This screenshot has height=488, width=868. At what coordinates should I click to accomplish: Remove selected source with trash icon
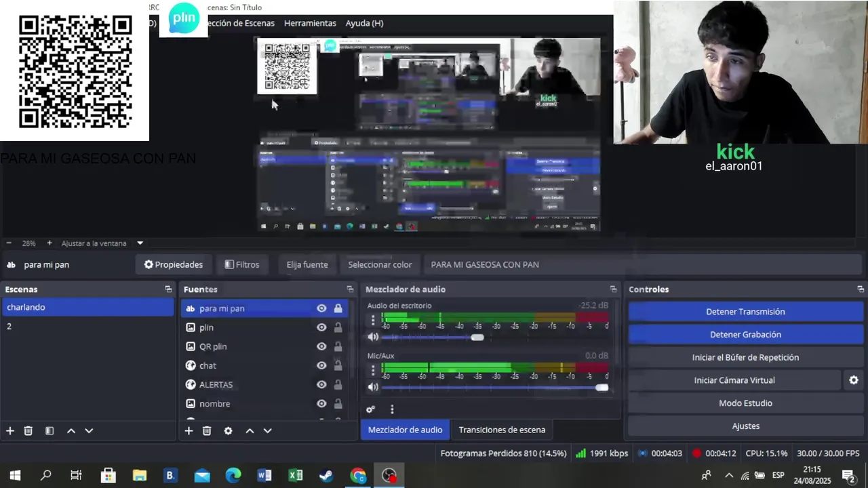click(x=207, y=431)
